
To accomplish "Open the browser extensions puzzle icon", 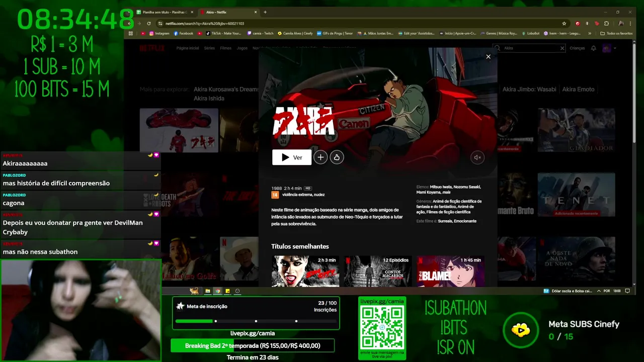I will (606, 23).
